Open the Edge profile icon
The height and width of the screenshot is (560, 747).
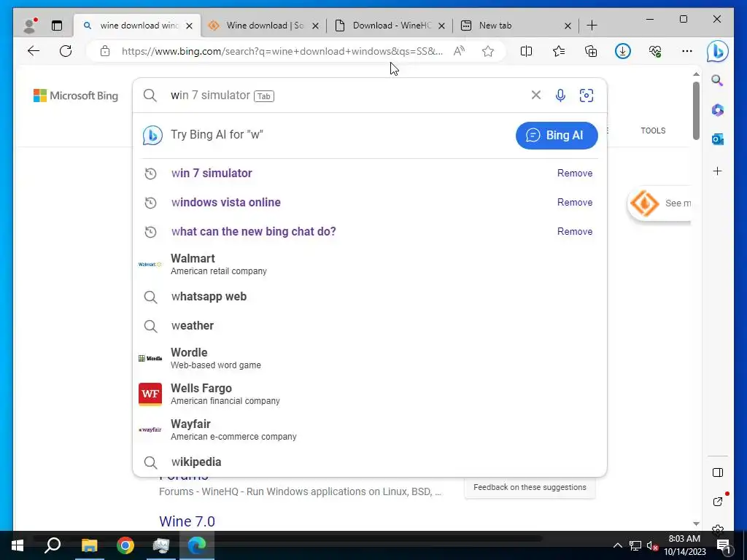29,26
